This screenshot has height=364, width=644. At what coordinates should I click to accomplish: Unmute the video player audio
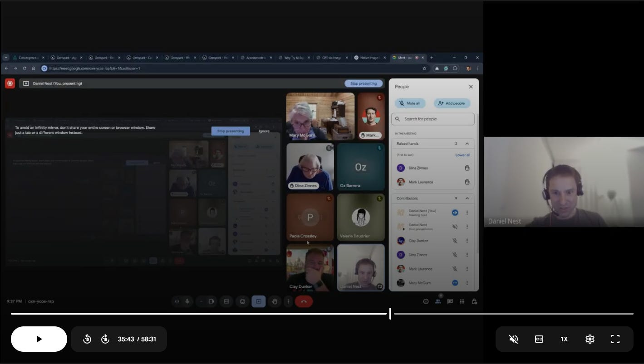pyautogui.click(x=514, y=339)
